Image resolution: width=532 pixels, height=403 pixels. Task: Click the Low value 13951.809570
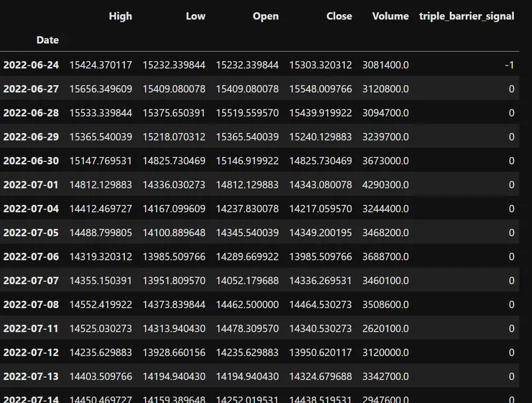tap(174, 281)
